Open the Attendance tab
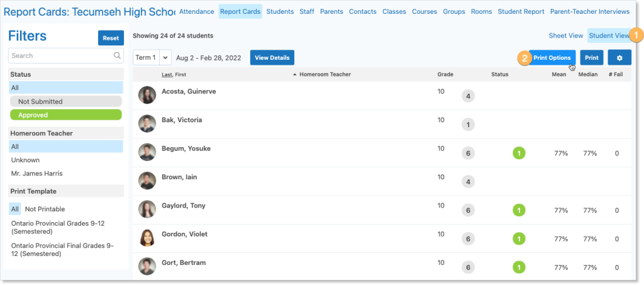Viewport: 644px width, 285px height. tap(197, 11)
